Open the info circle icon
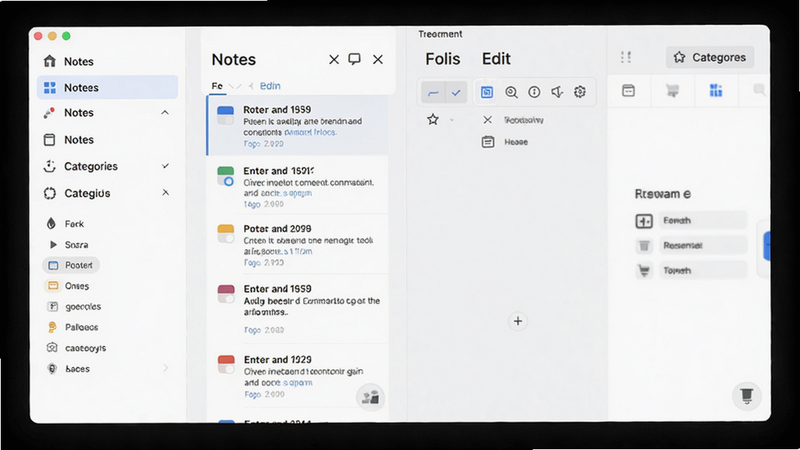The image size is (800, 450). pyautogui.click(x=534, y=92)
